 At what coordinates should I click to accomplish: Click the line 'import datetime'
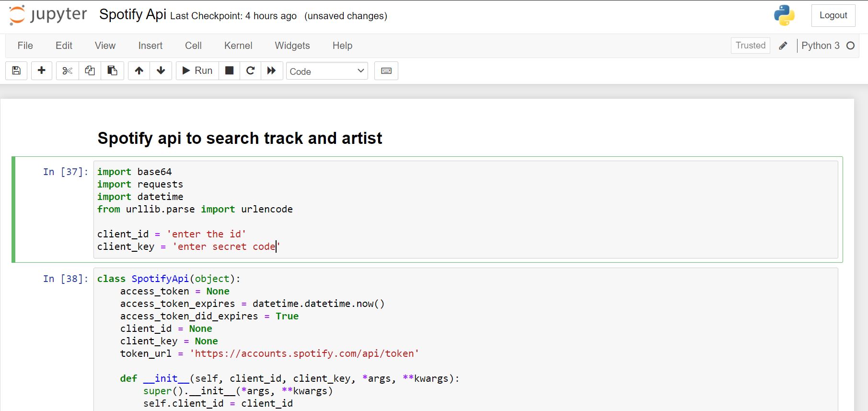tap(140, 197)
